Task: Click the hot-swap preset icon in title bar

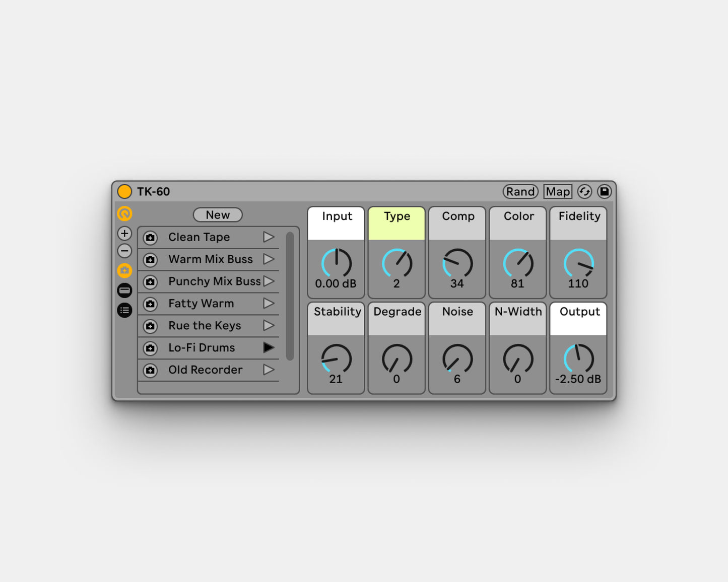Action: pyautogui.click(x=584, y=192)
